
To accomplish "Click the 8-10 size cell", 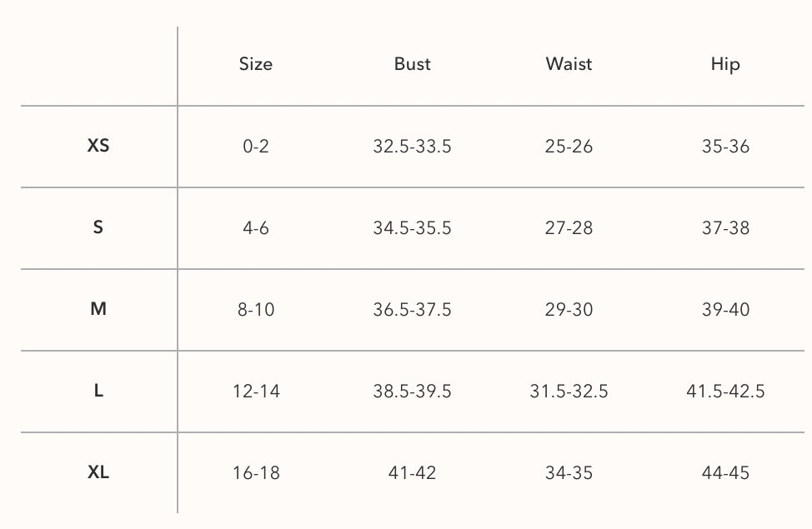I will tap(256, 310).
